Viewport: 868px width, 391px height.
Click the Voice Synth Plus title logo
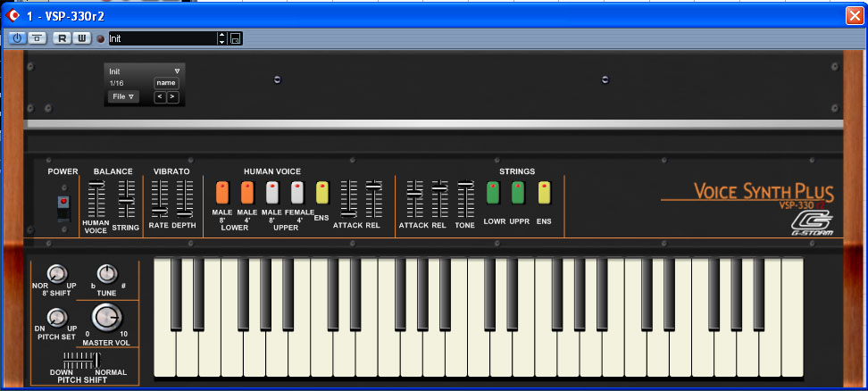764,191
